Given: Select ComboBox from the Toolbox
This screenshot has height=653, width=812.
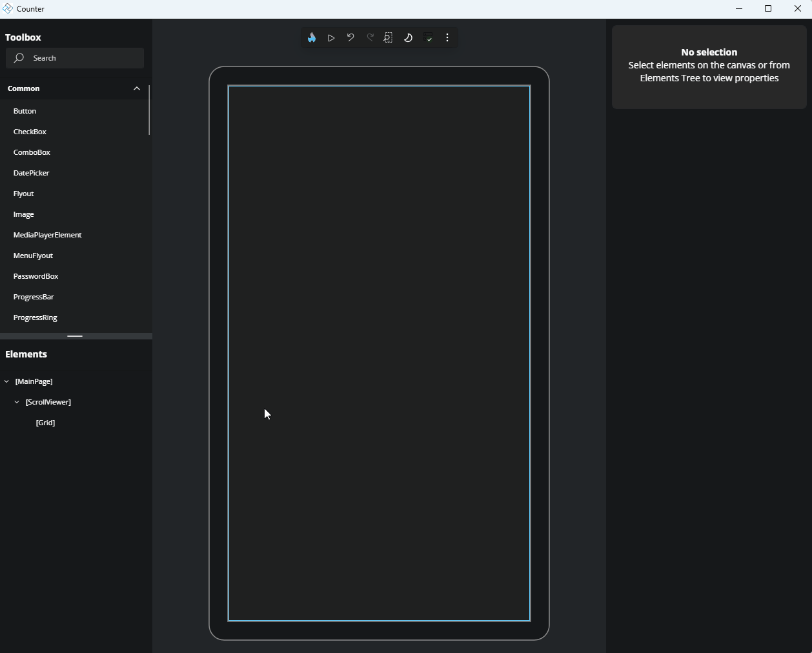Looking at the screenshot, I should click(32, 152).
